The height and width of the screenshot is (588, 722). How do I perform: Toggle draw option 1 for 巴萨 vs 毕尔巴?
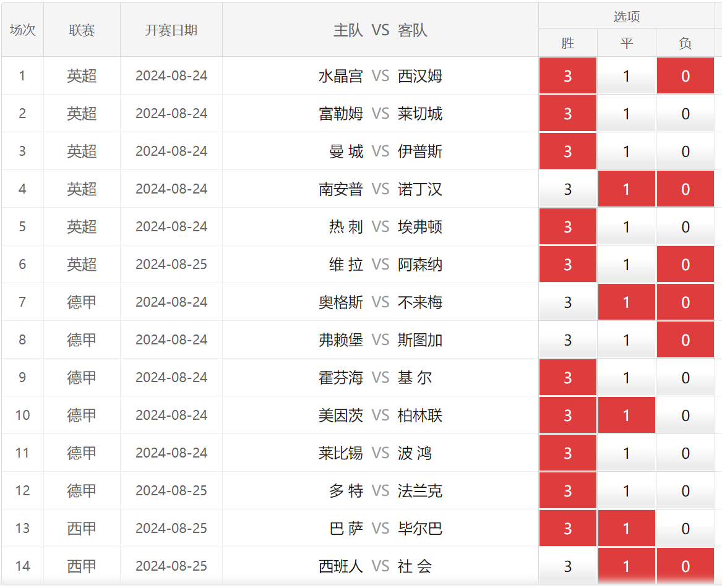[x=626, y=528]
